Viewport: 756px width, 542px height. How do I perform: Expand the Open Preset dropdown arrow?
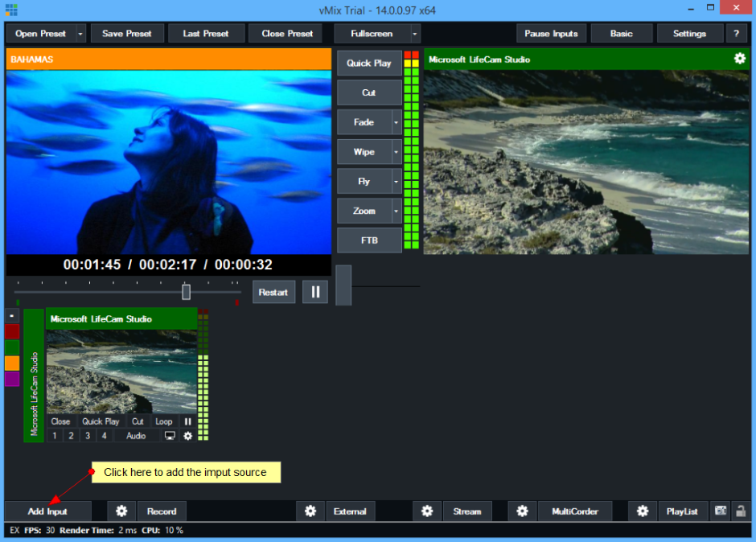point(80,34)
